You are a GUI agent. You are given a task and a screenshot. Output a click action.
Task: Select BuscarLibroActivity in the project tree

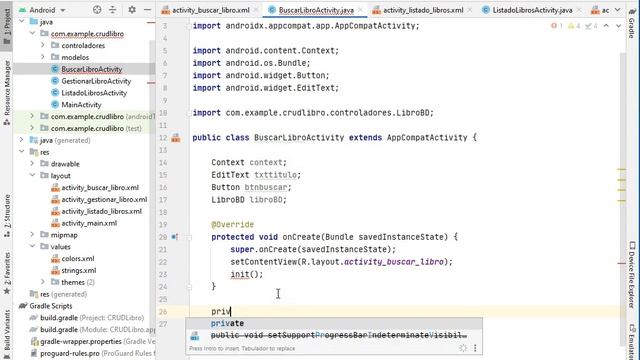pos(91,69)
